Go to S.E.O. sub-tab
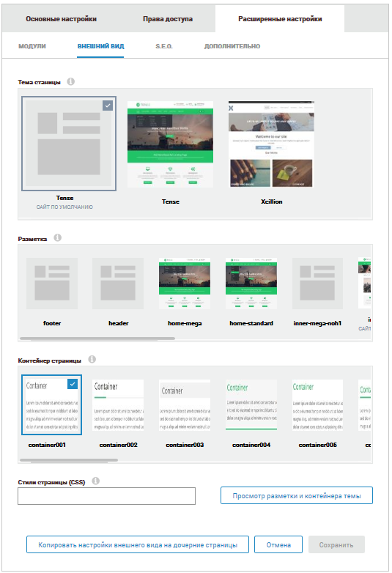Screen dimensions: 392x573 (x=164, y=46)
